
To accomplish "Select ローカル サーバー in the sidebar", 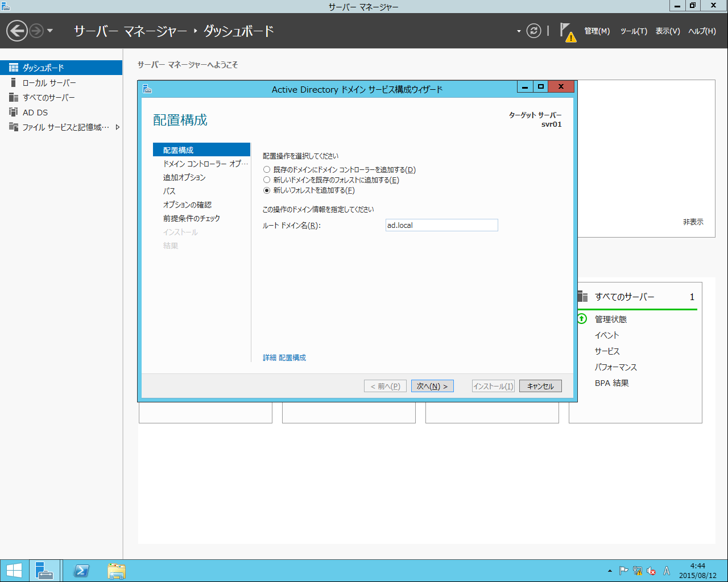I will [61, 83].
